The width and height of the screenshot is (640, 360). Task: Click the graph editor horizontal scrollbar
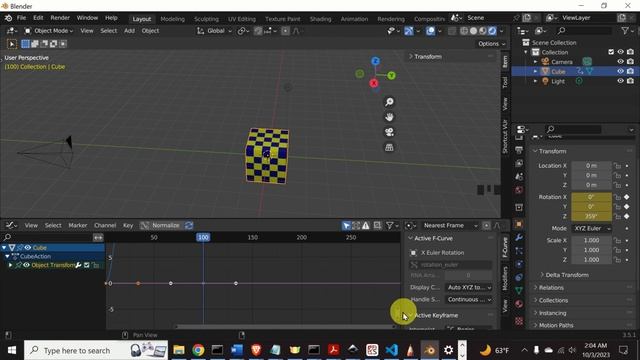(286, 327)
